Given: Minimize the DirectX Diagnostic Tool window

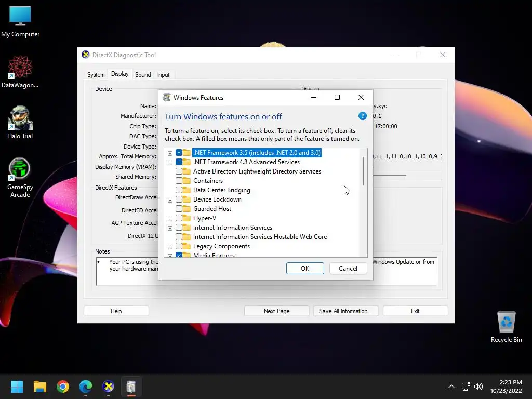Looking at the screenshot, I should point(395,55).
